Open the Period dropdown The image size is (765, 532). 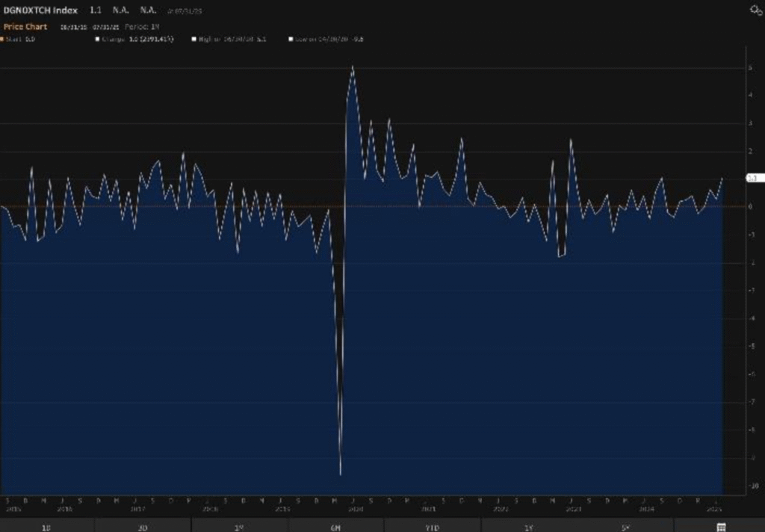tap(142, 27)
